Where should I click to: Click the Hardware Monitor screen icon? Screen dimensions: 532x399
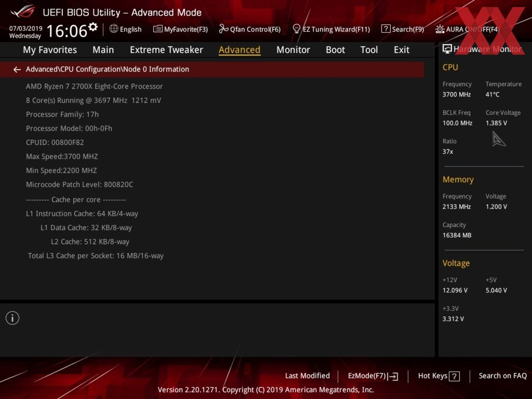tap(447, 49)
